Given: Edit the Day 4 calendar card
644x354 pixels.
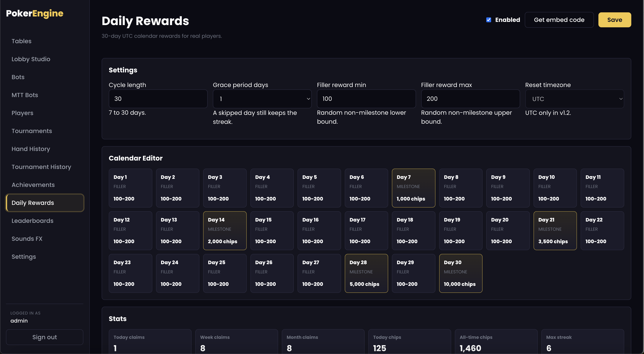Looking at the screenshot, I should [272, 188].
